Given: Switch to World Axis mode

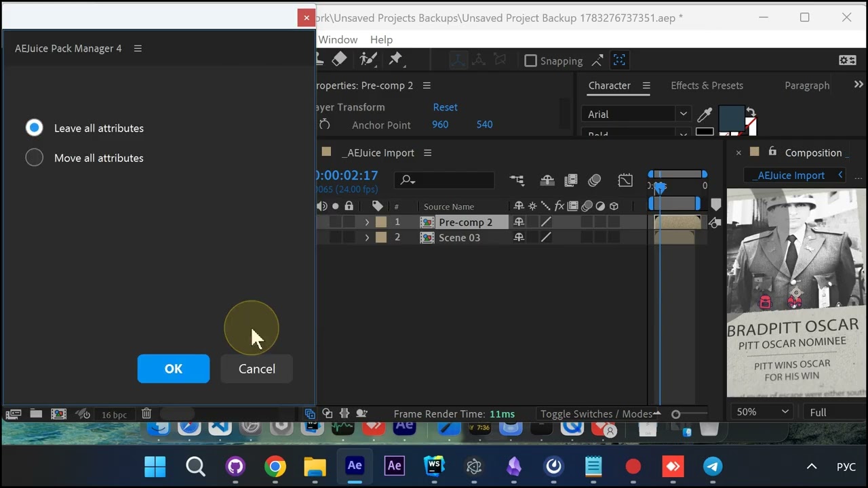Looking at the screenshot, I should point(479,60).
